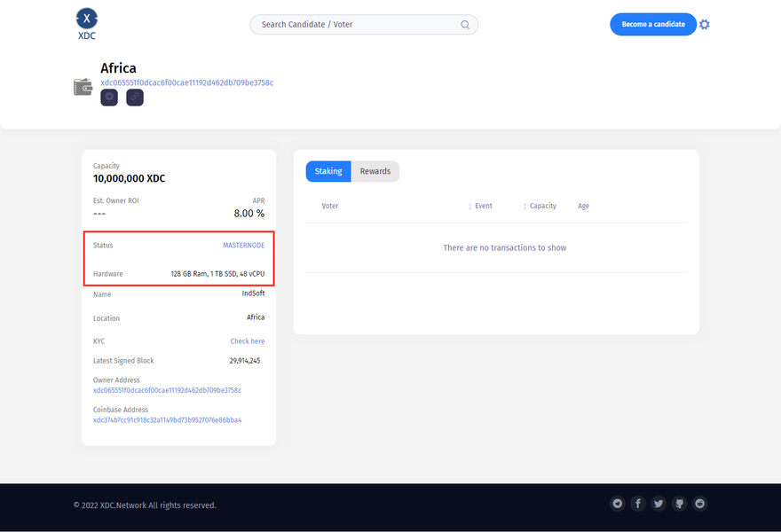
Task: Click the wallet icon beside Africa
Action: point(83,87)
